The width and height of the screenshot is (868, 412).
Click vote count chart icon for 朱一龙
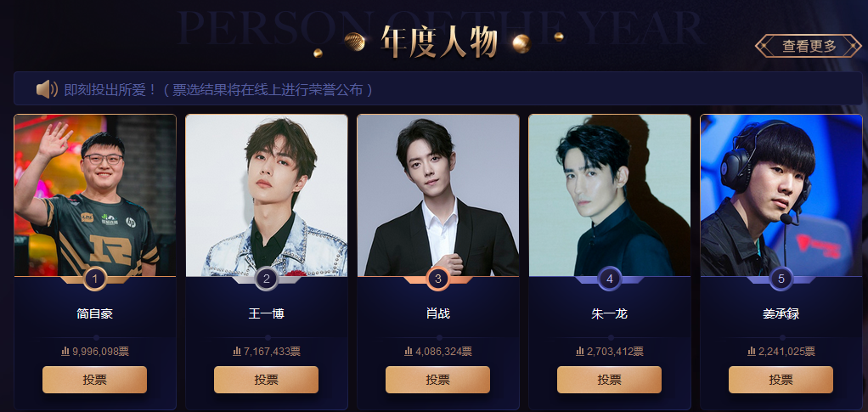pos(579,351)
